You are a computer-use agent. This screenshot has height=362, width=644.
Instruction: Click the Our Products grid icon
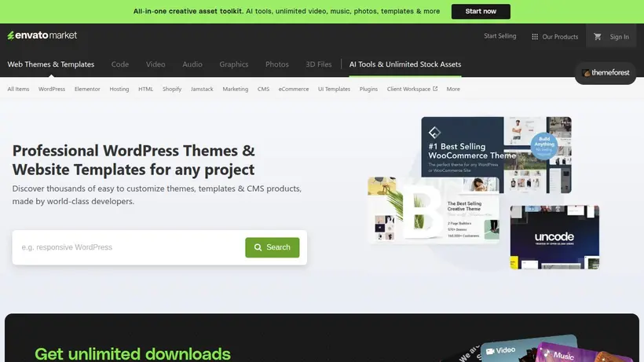535,37
